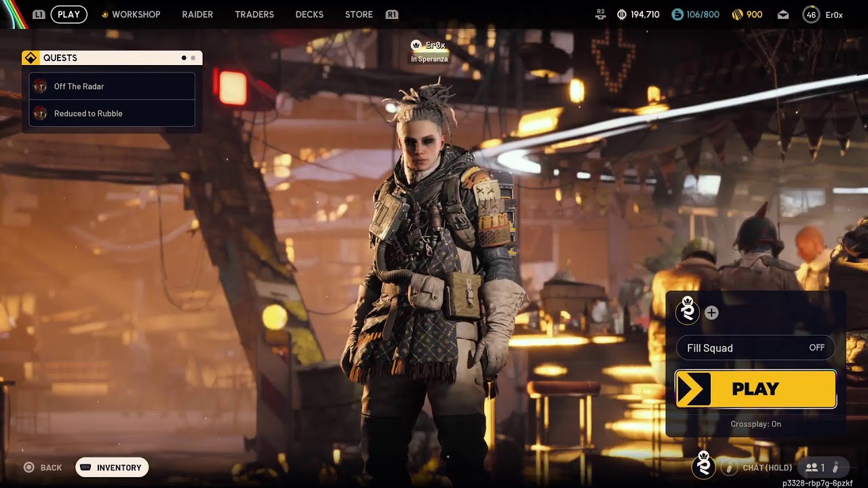Click the blue stash capacity icon
Image resolution: width=868 pixels, height=488 pixels.
tap(677, 14)
